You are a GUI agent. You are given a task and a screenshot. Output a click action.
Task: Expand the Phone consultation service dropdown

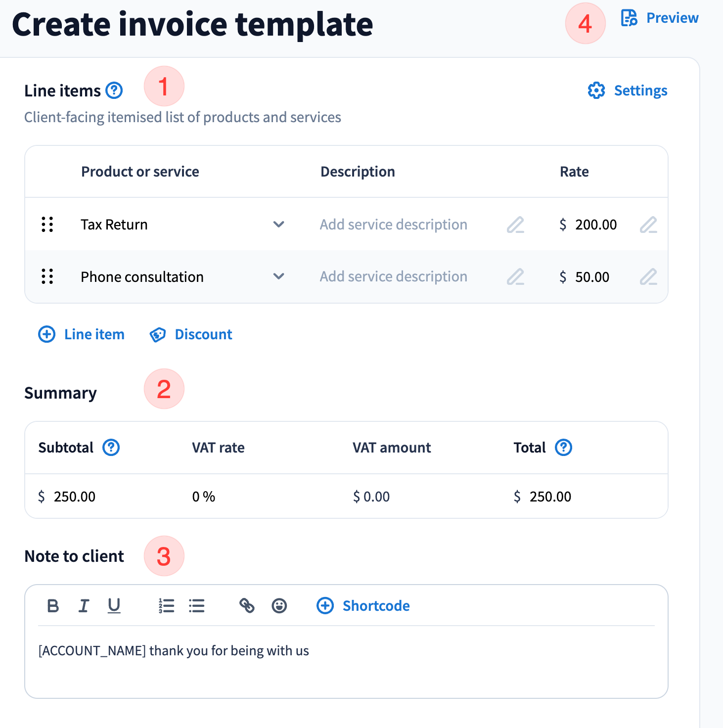(x=279, y=276)
